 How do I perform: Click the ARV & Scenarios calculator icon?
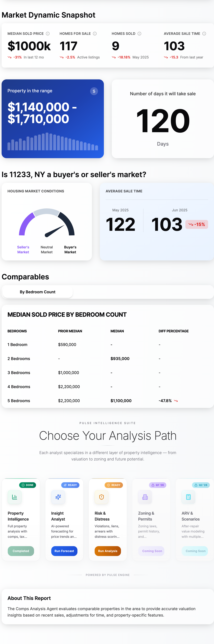point(189,497)
